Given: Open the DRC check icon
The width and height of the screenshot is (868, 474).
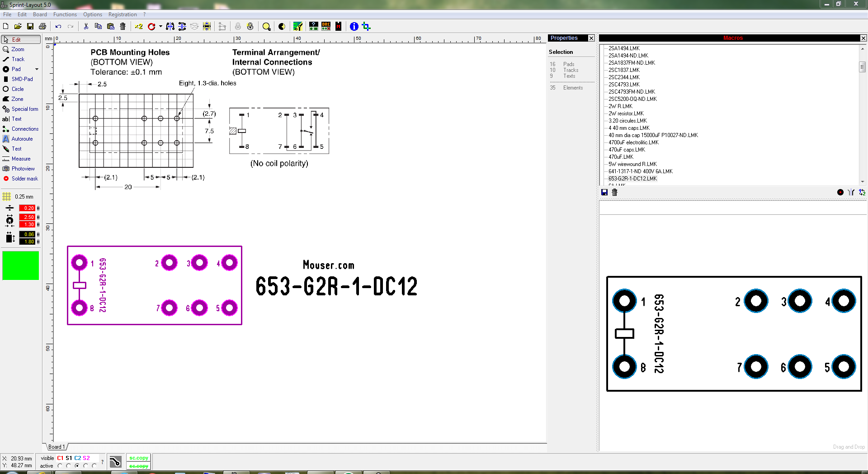Looking at the screenshot, I should point(326,27).
